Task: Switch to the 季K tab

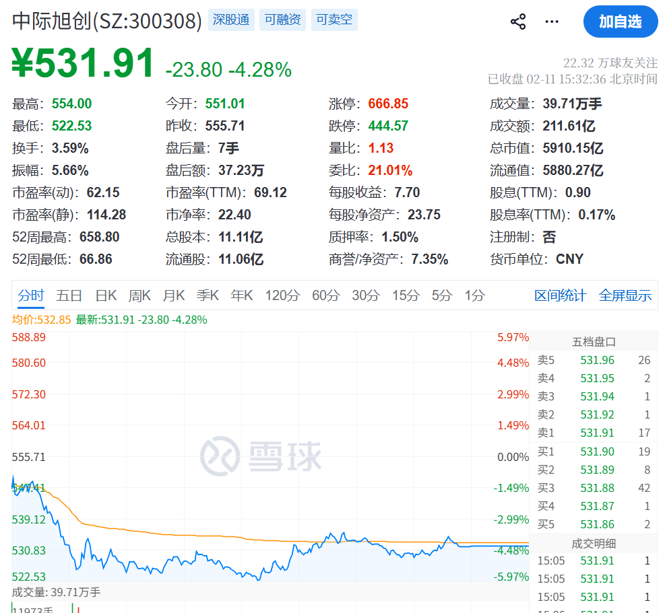Action: pyautogui.click(x=208, y=295)
